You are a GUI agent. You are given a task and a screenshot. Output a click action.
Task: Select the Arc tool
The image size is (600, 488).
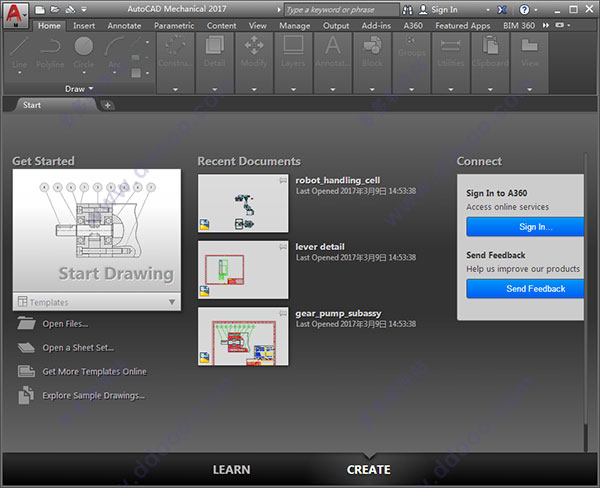point(114,54)
